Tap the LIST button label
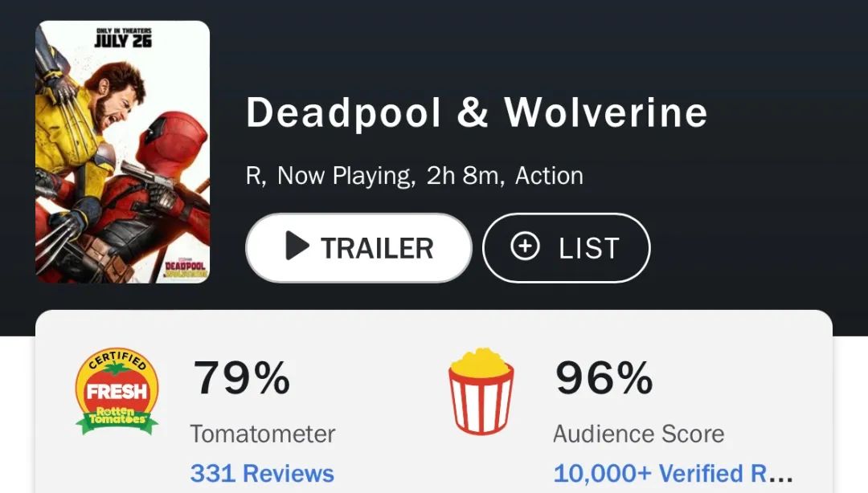The image size is (868, 493). [589, 248]
